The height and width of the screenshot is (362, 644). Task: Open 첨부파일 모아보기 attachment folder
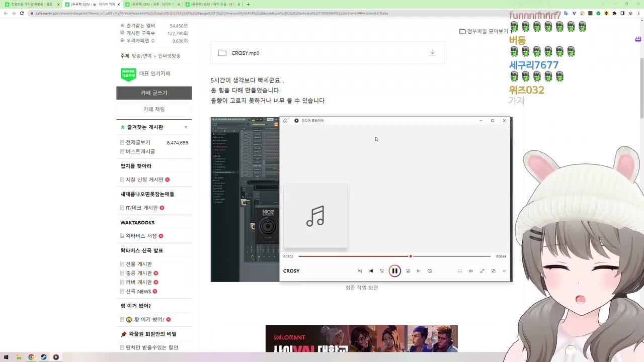click(485, 31)
